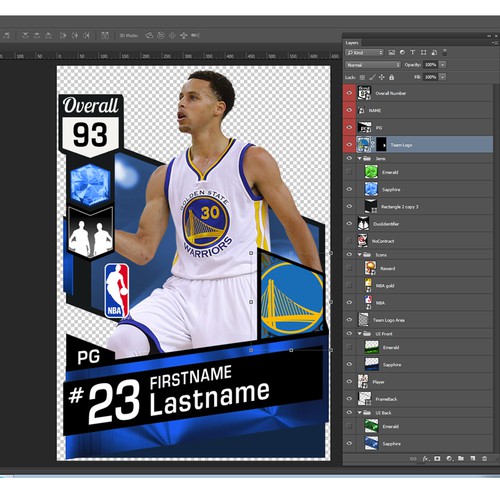Enable the shape layer filter icon
The image size is (500, 500).
click(x=423, y=52)
